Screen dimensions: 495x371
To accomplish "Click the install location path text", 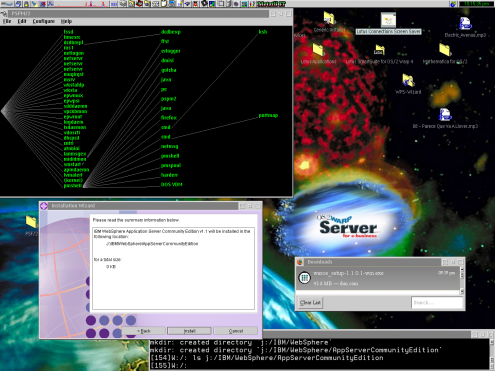I will tap(152, 244).
